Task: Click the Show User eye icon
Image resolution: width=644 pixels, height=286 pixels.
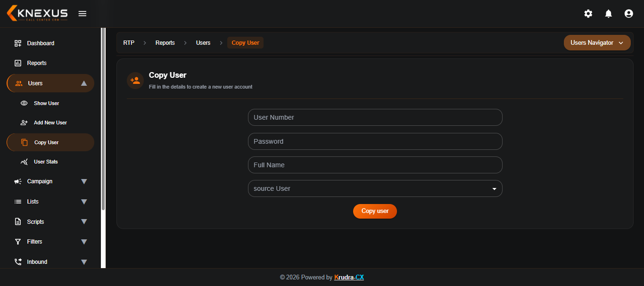Action: click(24, 103)
